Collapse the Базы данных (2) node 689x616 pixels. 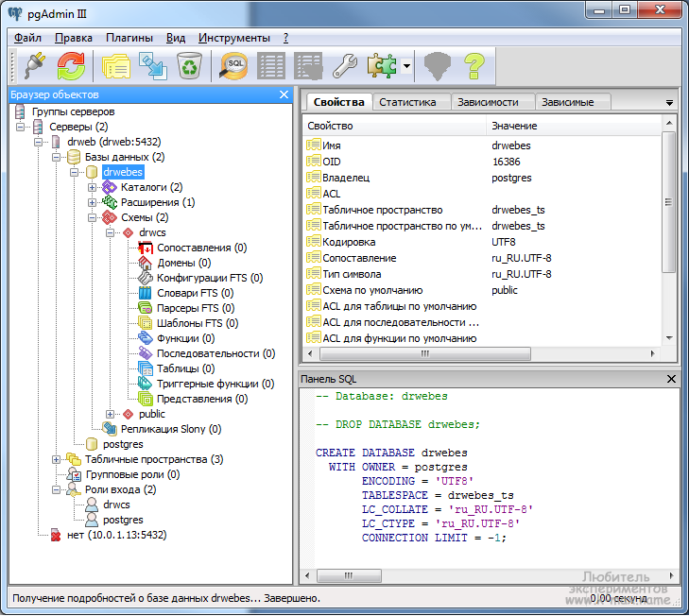(x=57, y=157)
